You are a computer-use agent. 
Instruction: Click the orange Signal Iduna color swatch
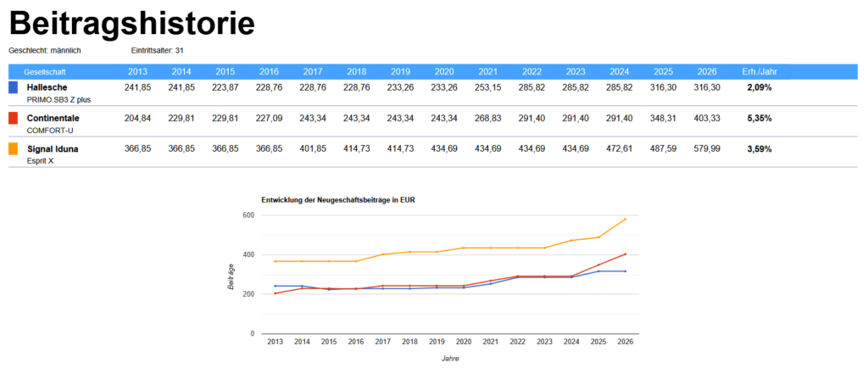13,148
